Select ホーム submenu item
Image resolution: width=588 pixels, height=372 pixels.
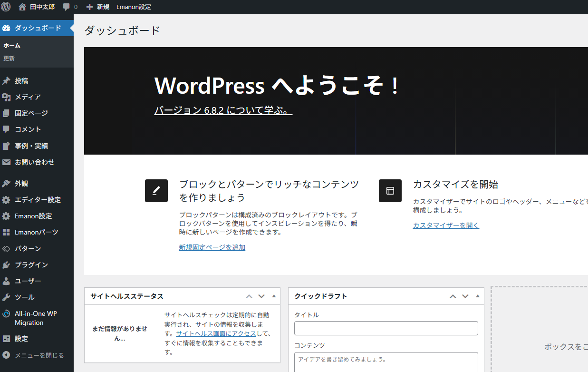point(12,46)
